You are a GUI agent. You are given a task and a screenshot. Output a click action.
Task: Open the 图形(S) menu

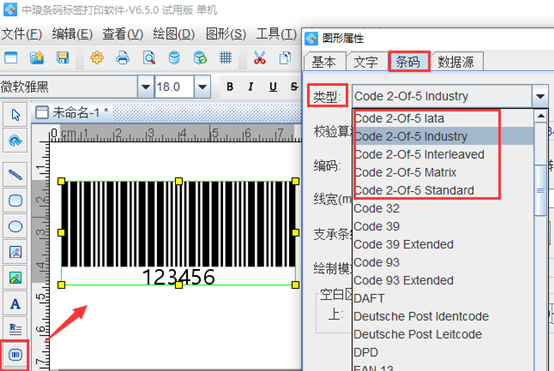[226, 34]
